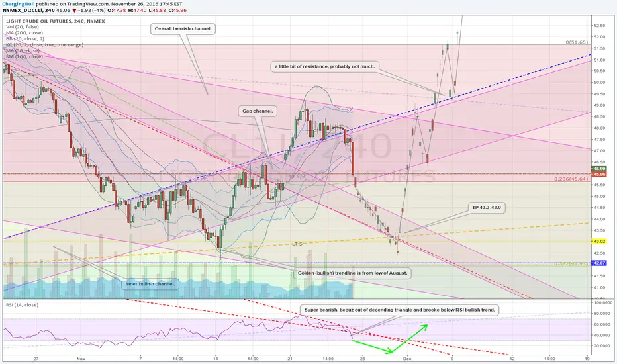Click the '21' date on time axis
617x364 pixels.
click(x=290, y=359)
